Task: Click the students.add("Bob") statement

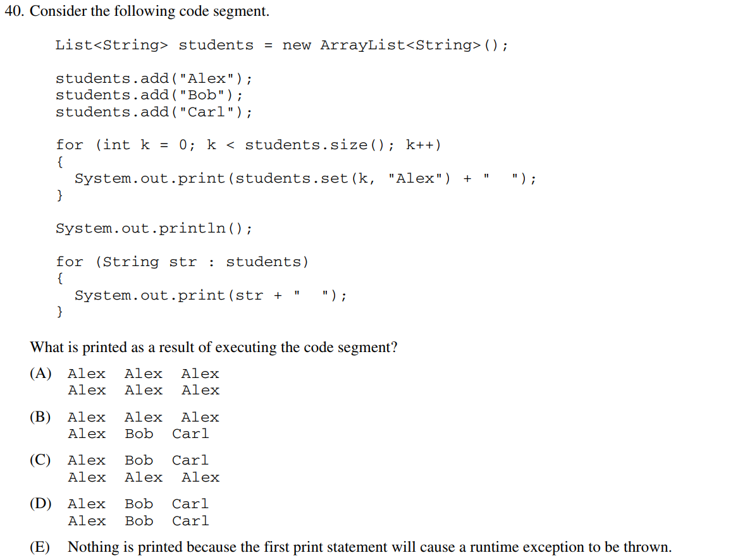Action: (149, 95)
